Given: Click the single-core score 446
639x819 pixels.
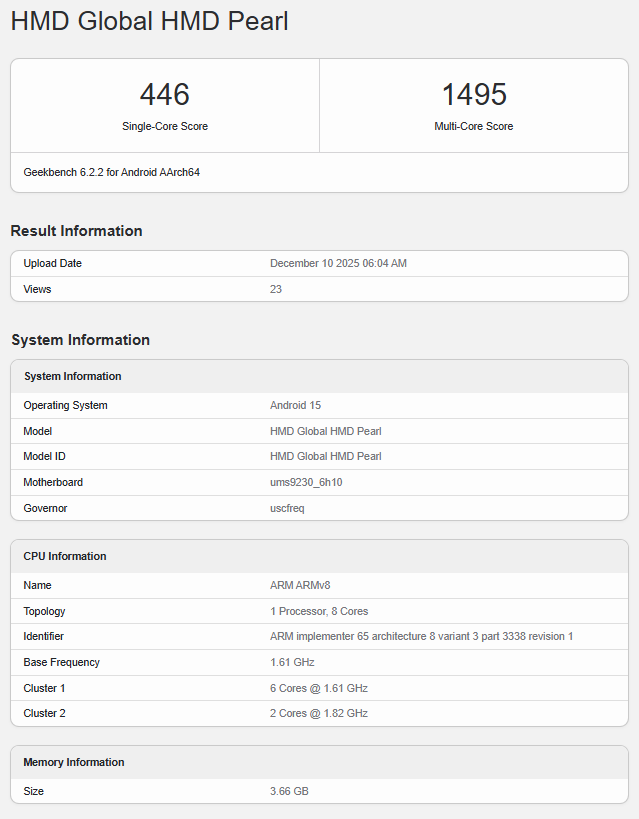Looking at the screenshot, I should click(165, 94).
